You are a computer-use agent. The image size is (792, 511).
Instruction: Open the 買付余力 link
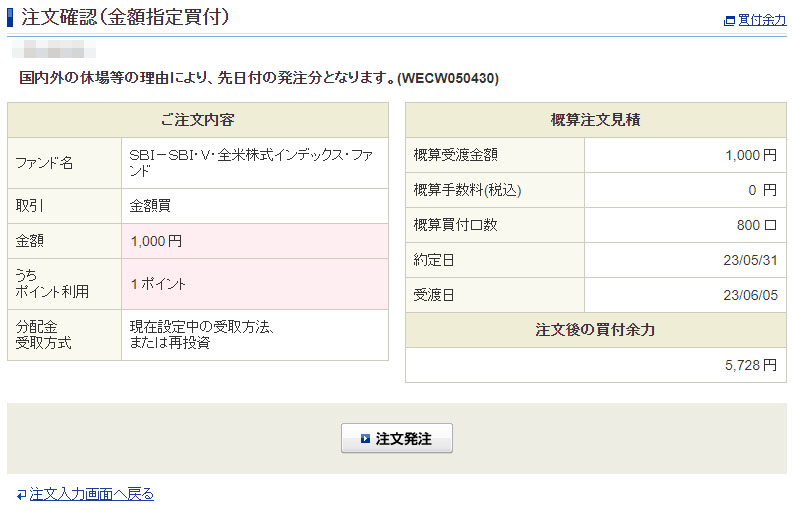[761, 20]
